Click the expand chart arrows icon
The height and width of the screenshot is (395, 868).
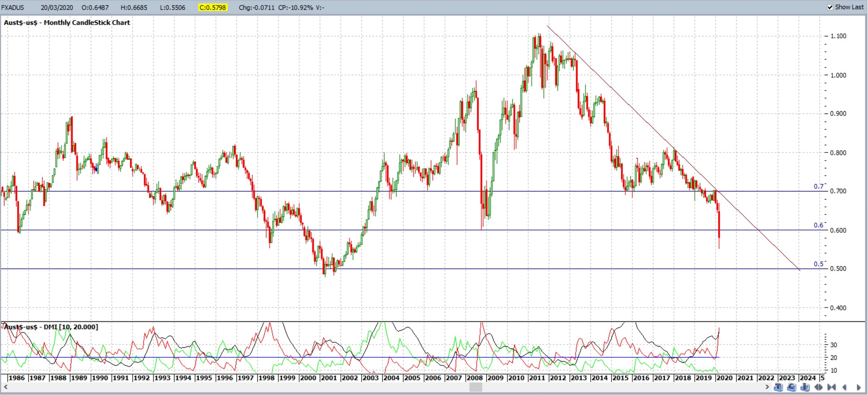click(818, 387)
